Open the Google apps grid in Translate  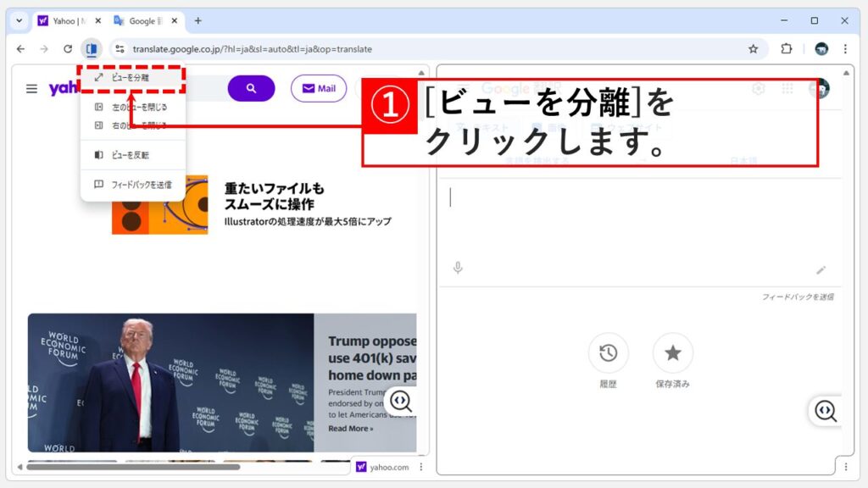coord(788,88)
